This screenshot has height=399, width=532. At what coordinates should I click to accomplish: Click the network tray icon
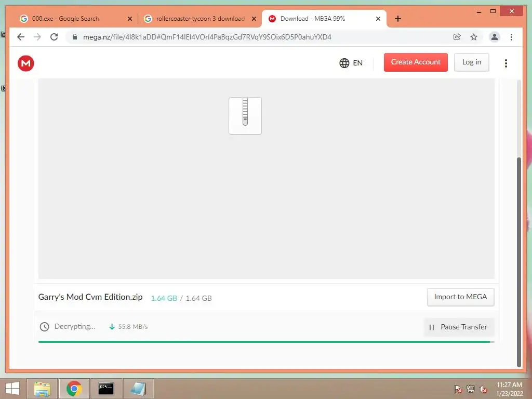471,389
